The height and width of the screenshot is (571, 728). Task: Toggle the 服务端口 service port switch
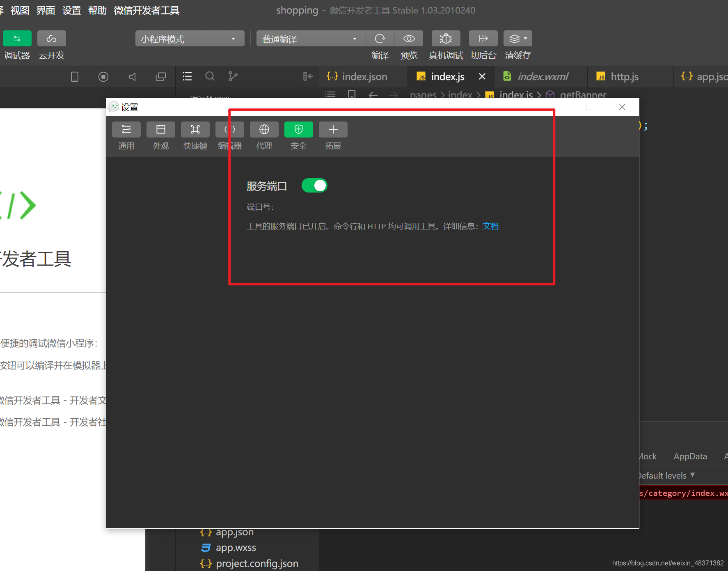point(314,186)
